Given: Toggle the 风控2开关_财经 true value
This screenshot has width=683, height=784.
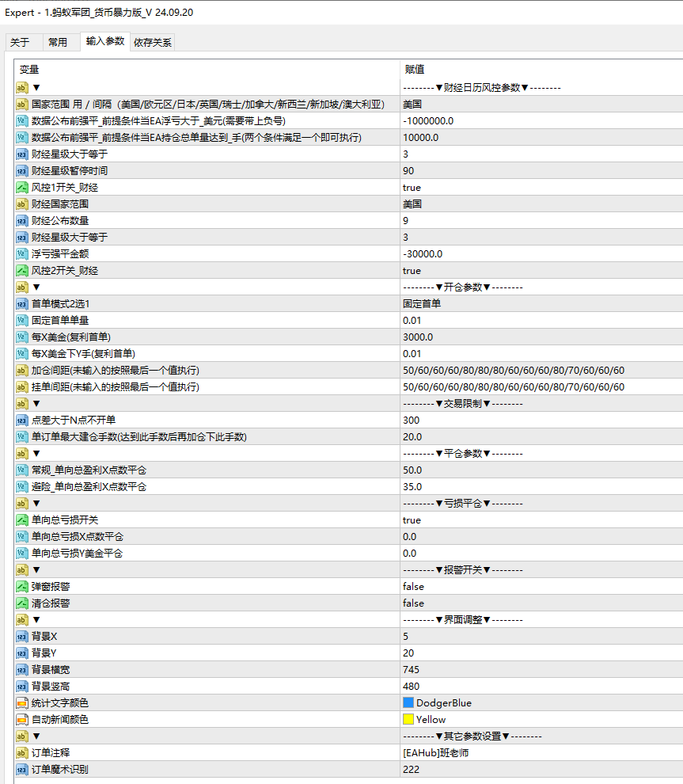Looking at the screenshot, I should pos(412,271).
